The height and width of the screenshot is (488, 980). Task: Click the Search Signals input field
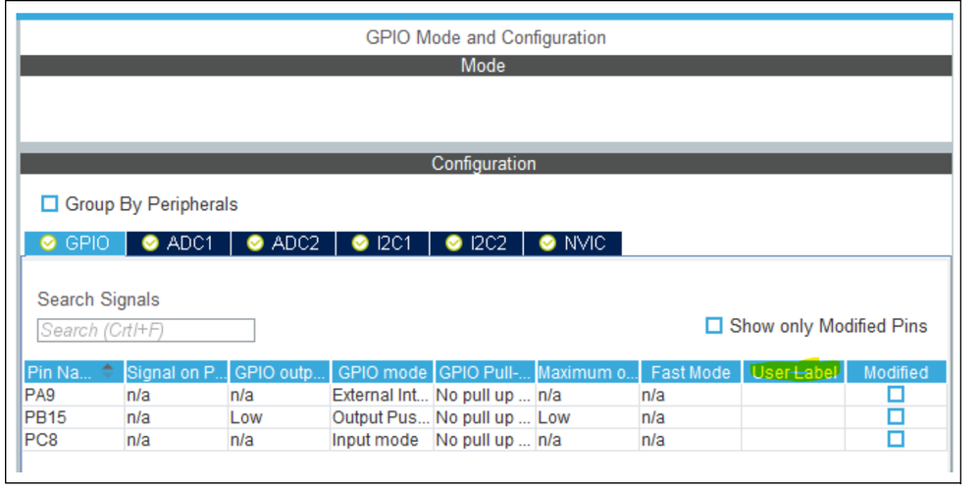click(145, 331)
